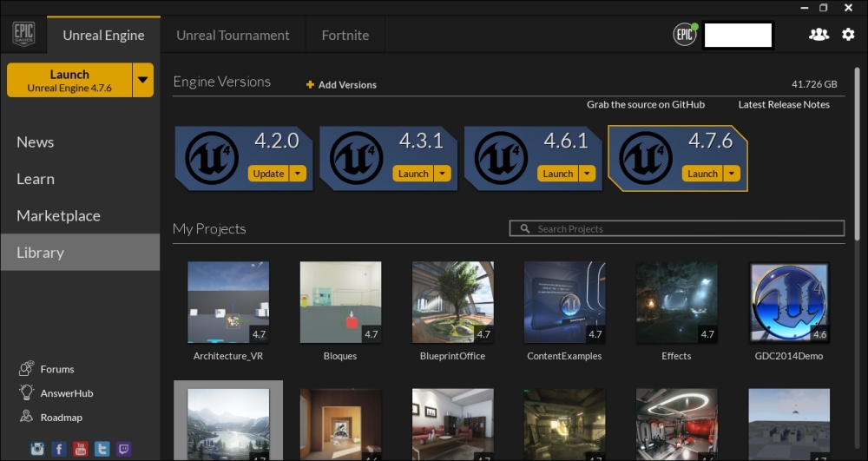Screen dimensions: 868x461
Task: Open the Twitter social icon
Action: pyautogui.click(x=102, y=448)
